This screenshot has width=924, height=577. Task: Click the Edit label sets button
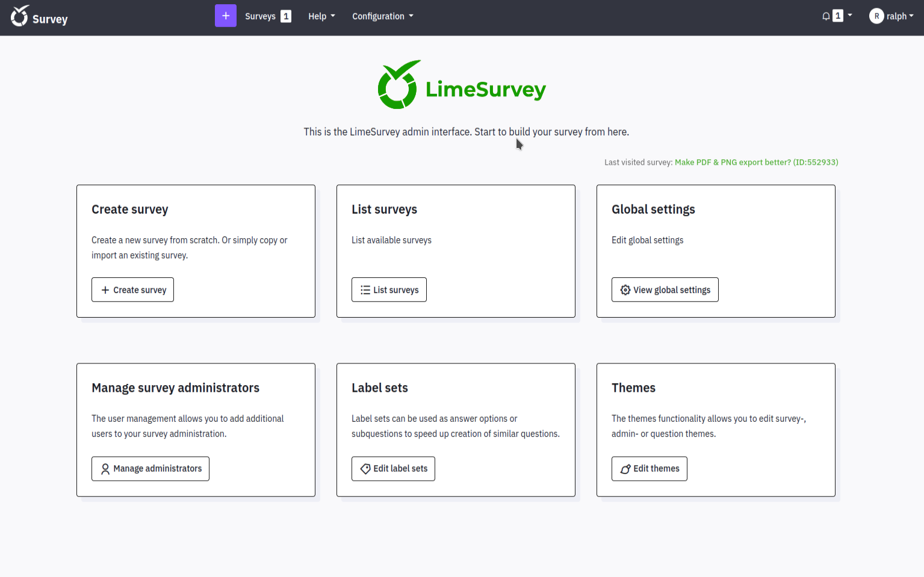pos(393,469)
